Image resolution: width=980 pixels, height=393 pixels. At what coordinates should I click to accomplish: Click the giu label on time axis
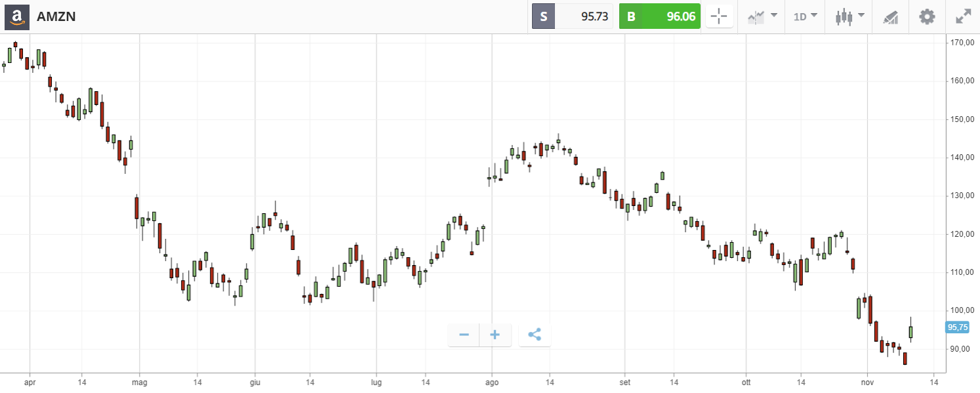tap(255, 381)
